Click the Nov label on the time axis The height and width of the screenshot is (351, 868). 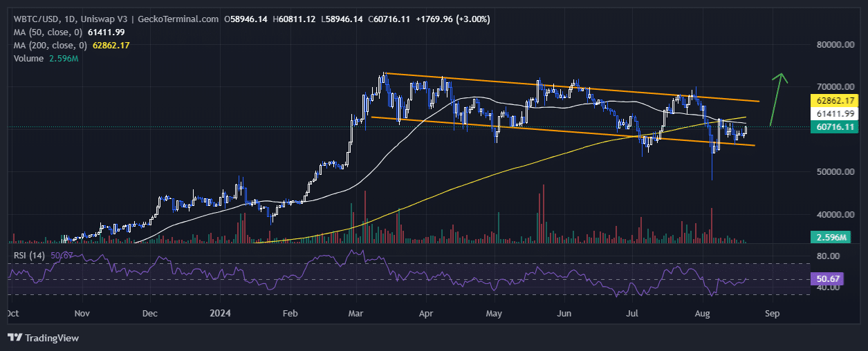pos(82,313)
